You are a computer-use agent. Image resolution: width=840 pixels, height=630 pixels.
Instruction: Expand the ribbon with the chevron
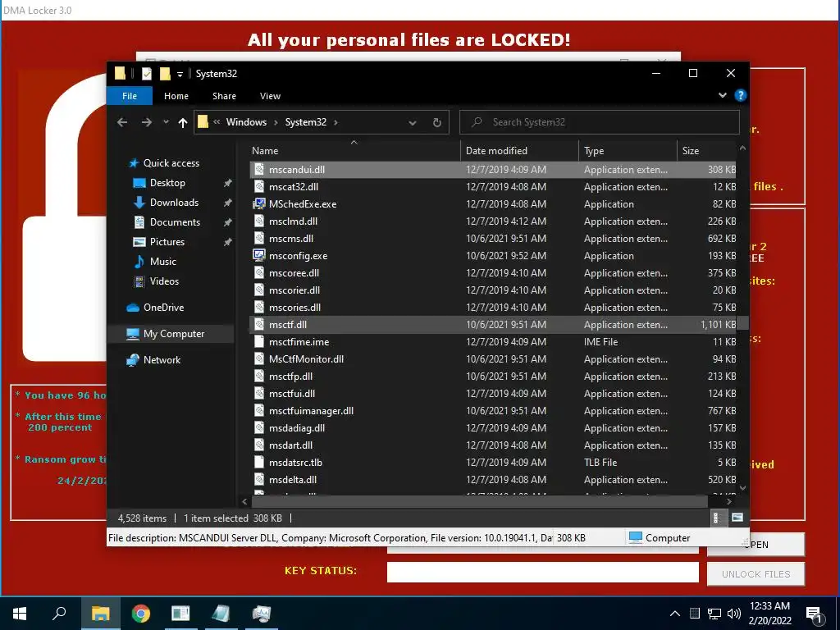click(723, 95)
